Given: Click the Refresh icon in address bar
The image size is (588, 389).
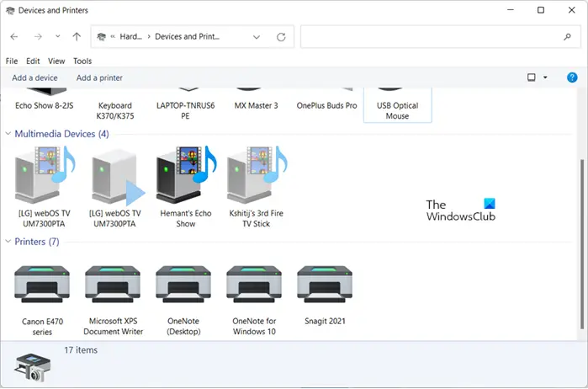Looking at the screenshot, I should tap(281, 37).
